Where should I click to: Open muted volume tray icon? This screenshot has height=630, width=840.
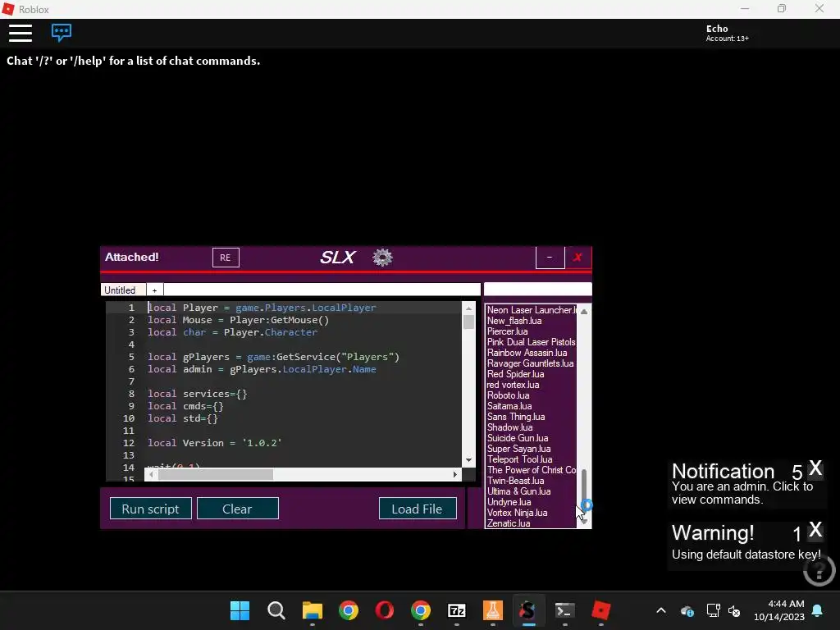734,611
